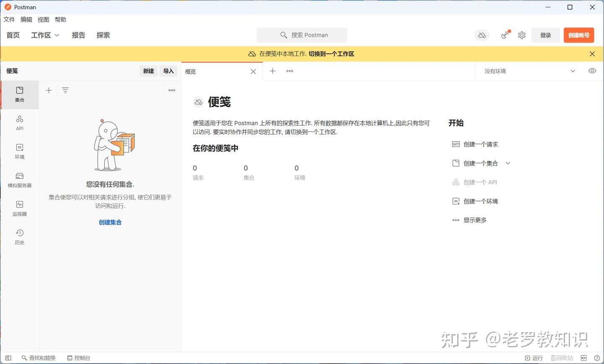Open the help question mark icon
604x364 pixels.
tap(597, 358)
